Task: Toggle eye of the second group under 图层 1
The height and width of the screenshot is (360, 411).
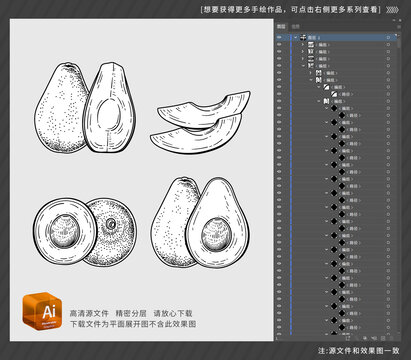Action: click(279, 52)
